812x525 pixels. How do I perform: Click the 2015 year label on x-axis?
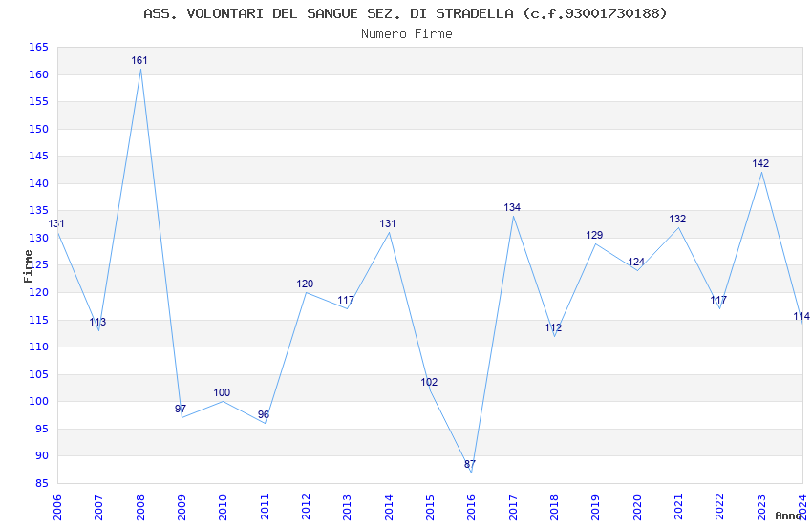click(430, 508)
